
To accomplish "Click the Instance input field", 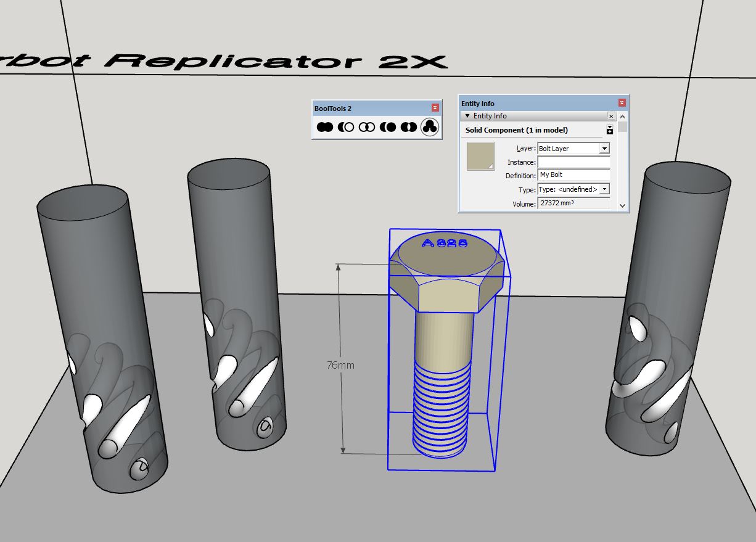I will 573,162.
